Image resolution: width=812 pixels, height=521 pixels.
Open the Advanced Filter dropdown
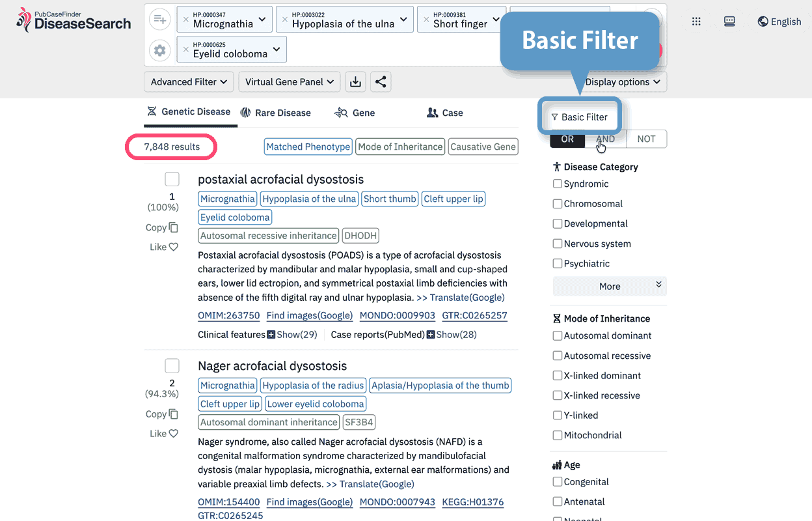pos(189,82)
